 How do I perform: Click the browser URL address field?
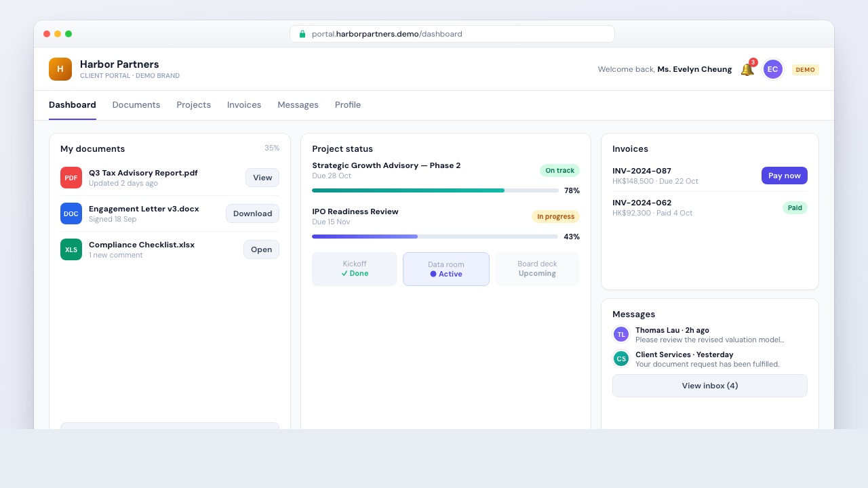[x=452, y=34]
